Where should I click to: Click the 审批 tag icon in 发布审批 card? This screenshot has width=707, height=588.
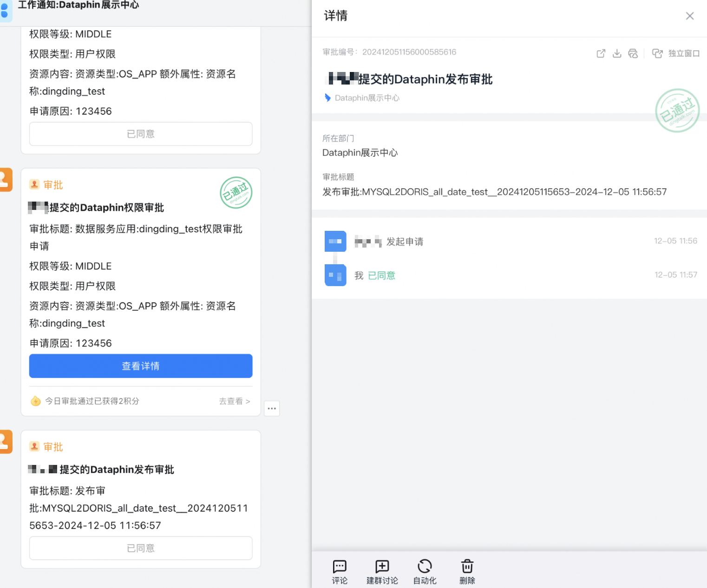coord(34,446)
